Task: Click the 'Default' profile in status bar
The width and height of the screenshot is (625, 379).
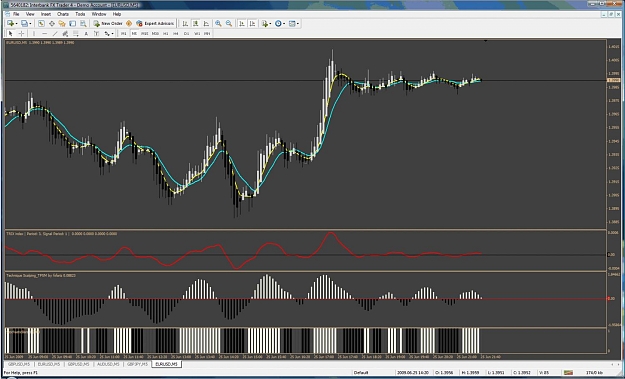Action: coord(360,373)
